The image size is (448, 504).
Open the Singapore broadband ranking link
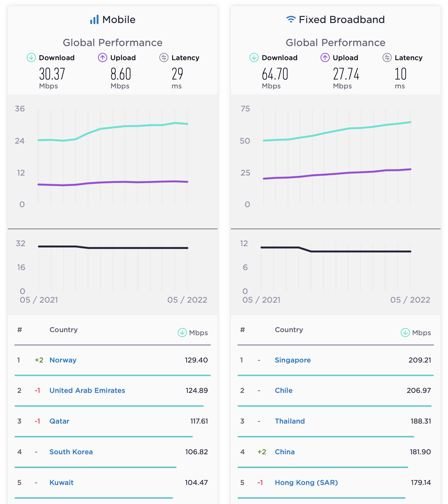293,360
